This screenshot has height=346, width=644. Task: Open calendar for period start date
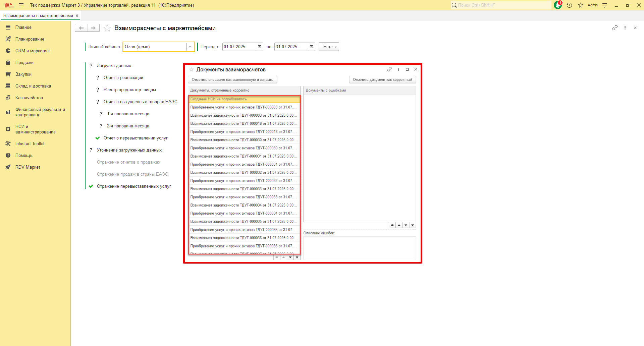click(x=260, y=47)
